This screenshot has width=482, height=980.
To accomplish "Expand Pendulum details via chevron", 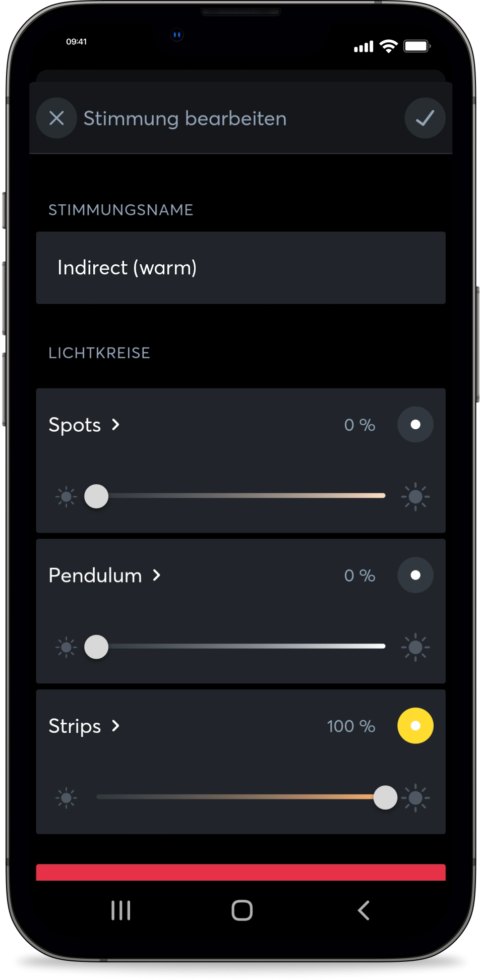I will 157,575.
